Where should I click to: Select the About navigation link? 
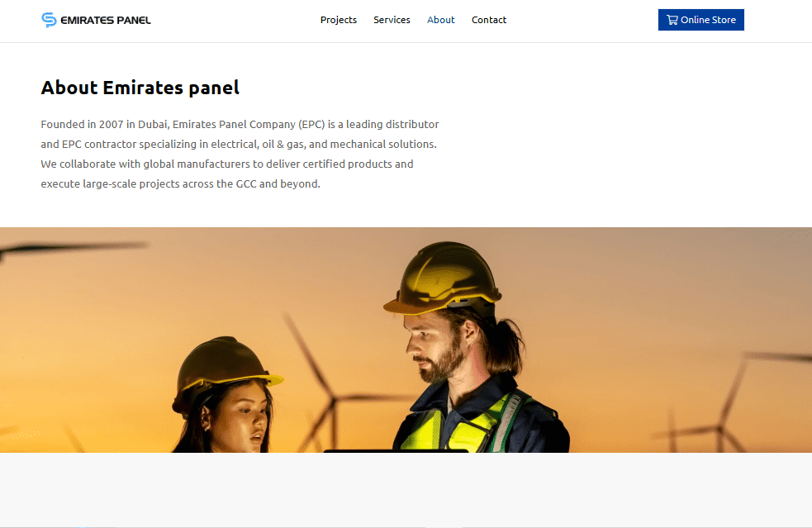tap(441, 20)
